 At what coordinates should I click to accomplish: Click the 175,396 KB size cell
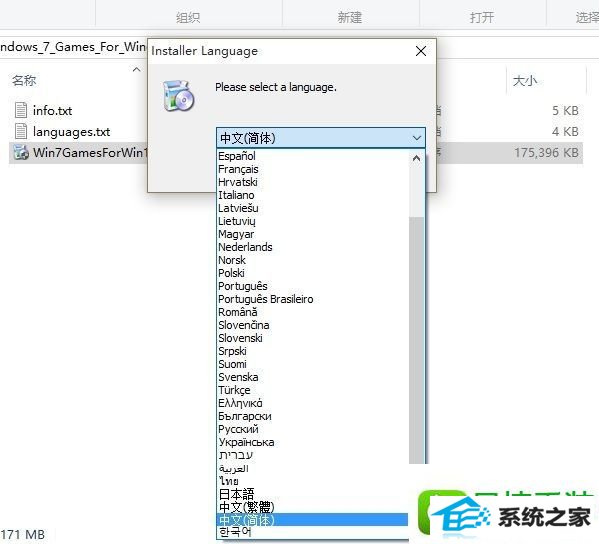click(546, 153)
